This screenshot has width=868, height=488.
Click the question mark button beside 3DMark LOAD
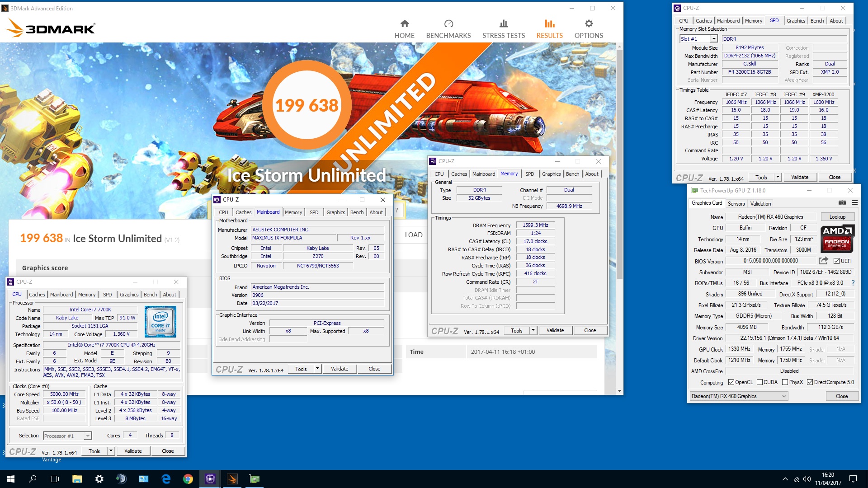point(396,210)
